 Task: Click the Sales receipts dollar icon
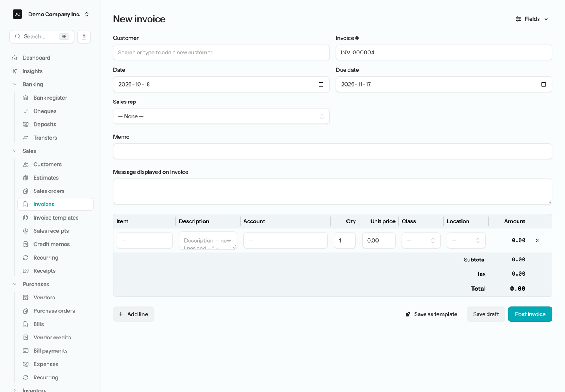pos(26,231)
